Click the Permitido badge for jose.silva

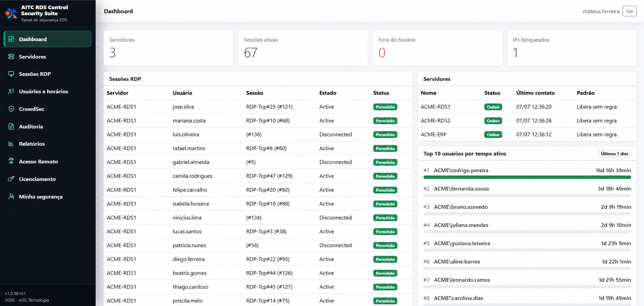click(385, 107)
